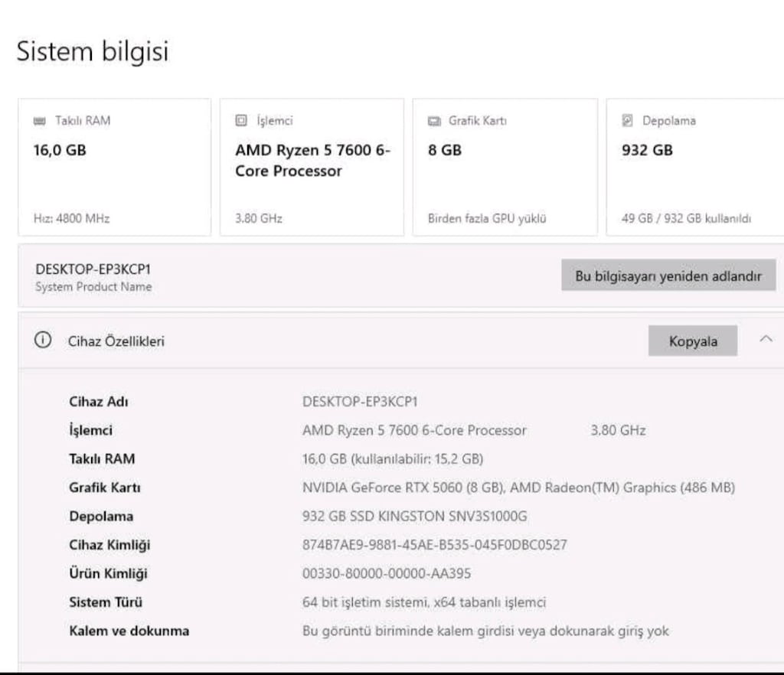The width and height of the screenshot is (784, 675).
Task: Click 64 bit işletim sistemi value
Action: pyautogui.click(x=424, y=602)
